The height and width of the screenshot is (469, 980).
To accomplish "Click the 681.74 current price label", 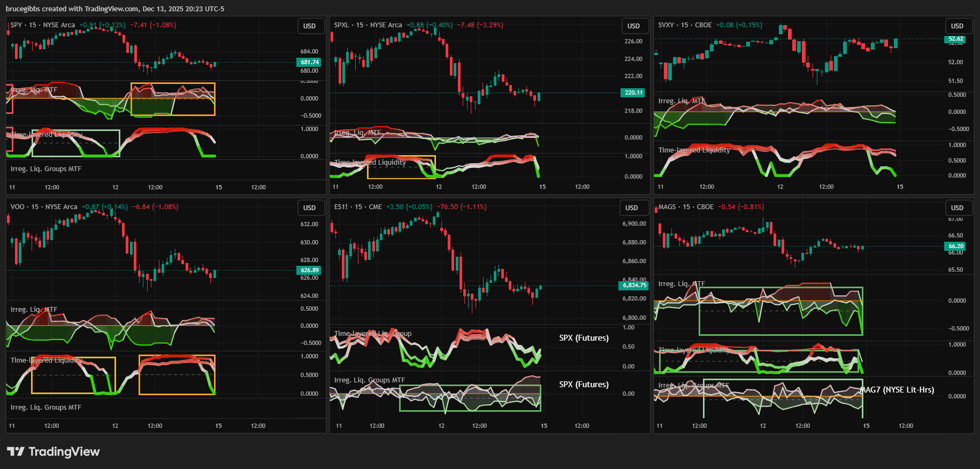I will 310,63.
